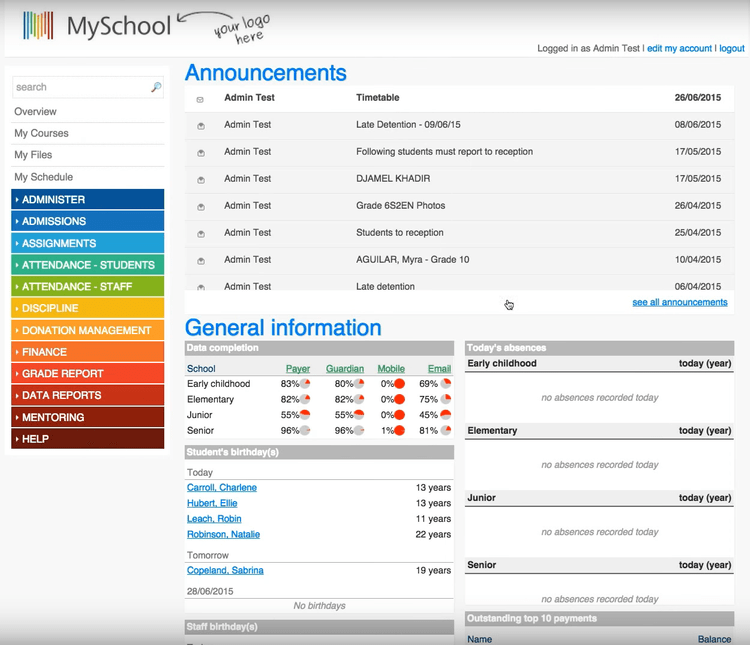Image resolution: width=750 pixels, height=645 pixels.
Task: Click Elementary Payer pie chart
Action: (305, 399)
